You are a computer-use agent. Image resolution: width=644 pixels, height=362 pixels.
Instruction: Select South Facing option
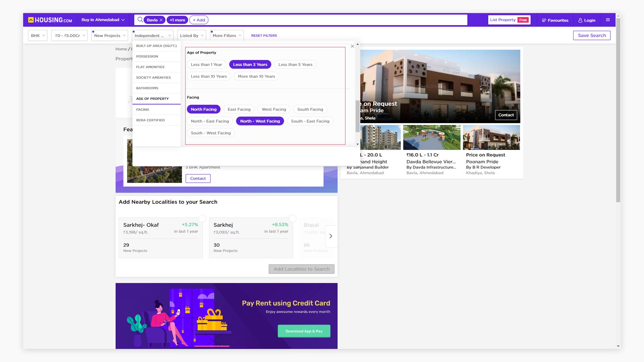(x=310, y=109)
